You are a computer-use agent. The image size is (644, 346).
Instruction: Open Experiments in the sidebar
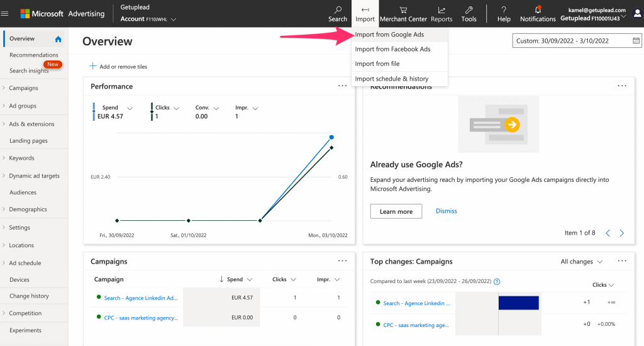click(x=25, y=330)
